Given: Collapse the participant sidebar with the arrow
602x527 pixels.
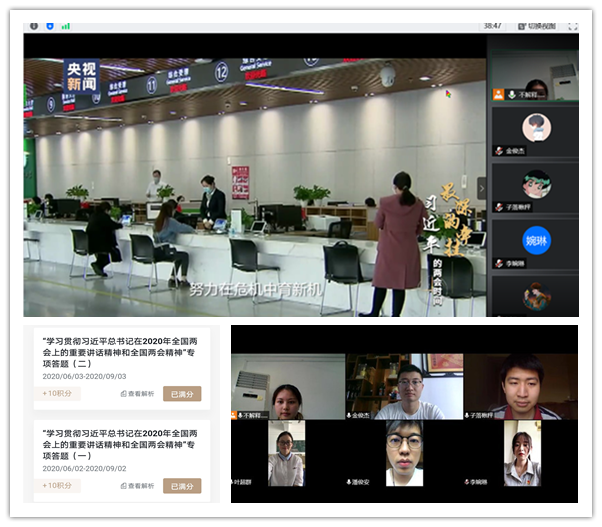Looking at the screenshot, I should (x=481, y=187).
